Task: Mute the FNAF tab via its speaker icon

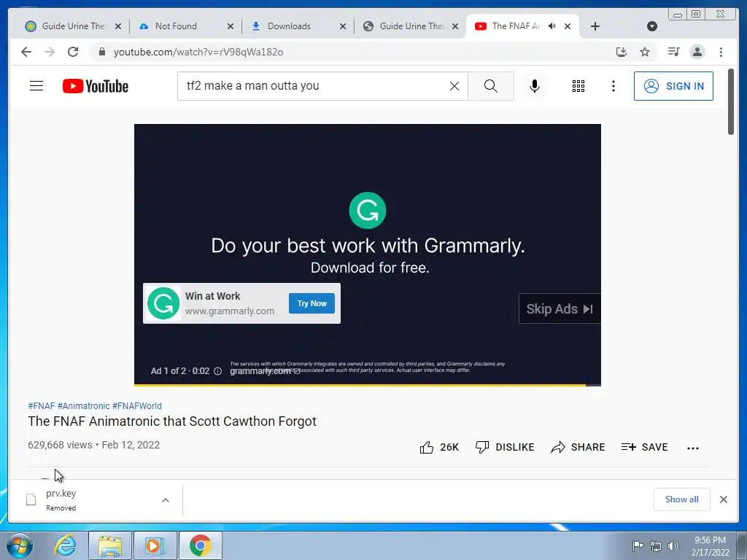Action: [x=552, y=26]
